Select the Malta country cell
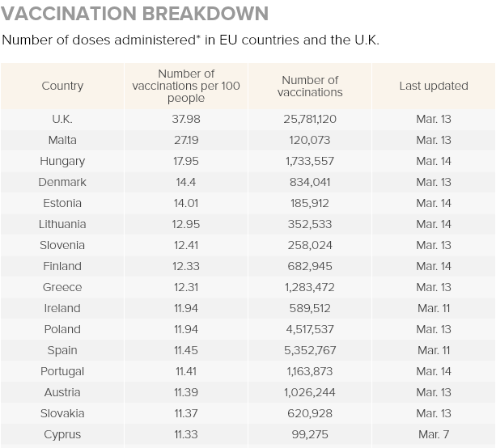 62,140
